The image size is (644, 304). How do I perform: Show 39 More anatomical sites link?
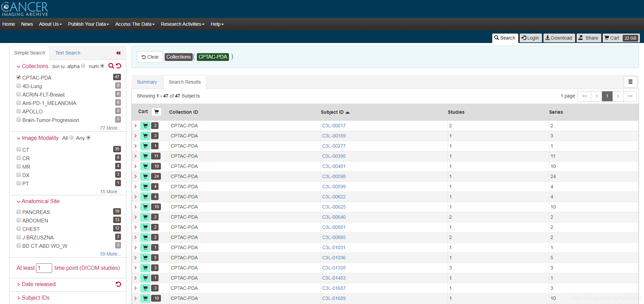(110, 254)
